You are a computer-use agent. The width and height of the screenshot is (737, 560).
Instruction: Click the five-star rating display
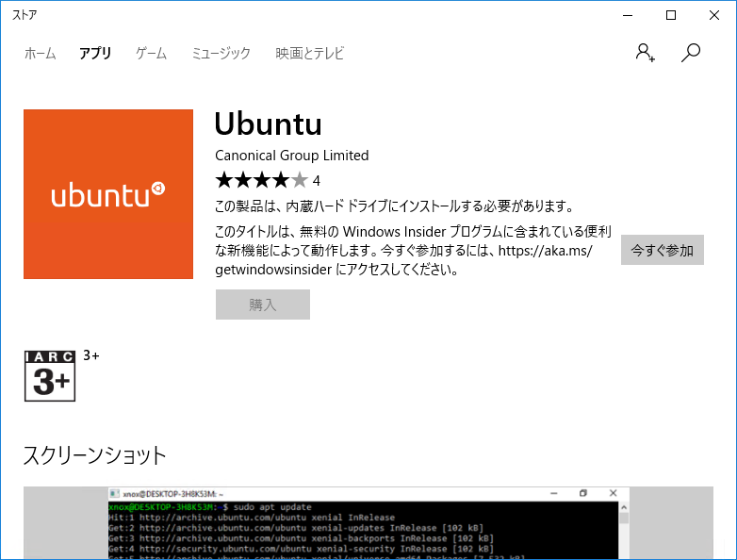(261, 180)
